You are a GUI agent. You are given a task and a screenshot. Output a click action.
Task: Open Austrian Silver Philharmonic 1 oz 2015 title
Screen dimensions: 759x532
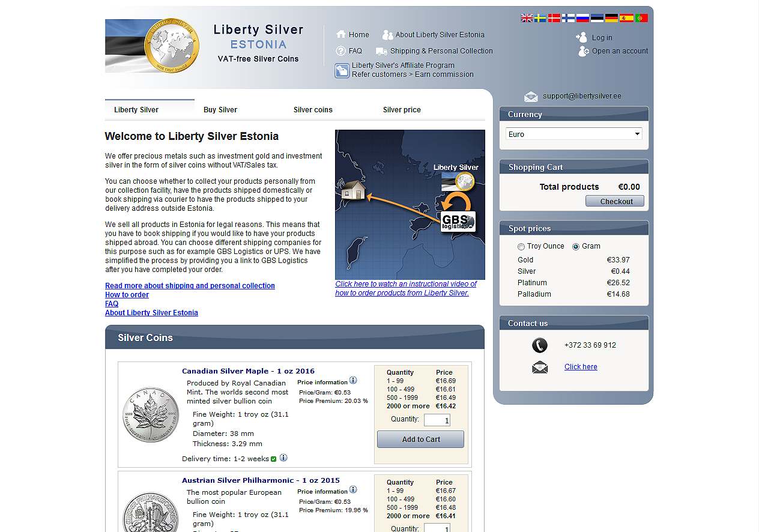[x=261, y=480]
